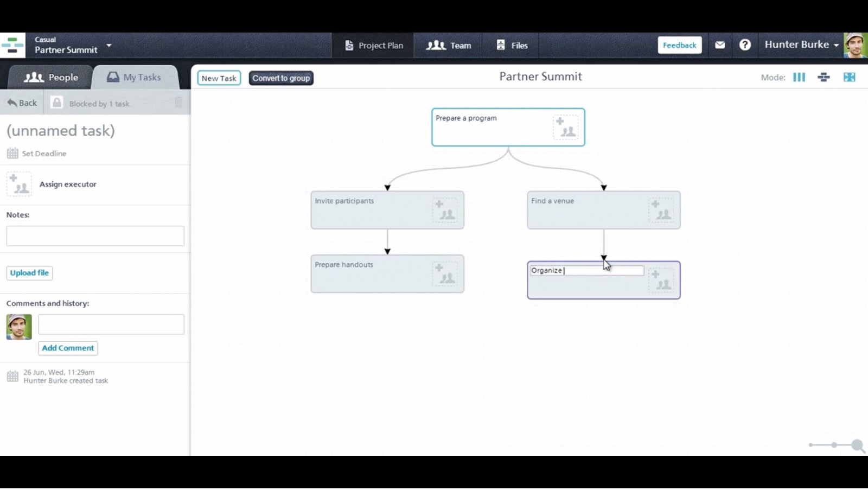This screenshot has width=868, height=497.
Task: Go to the Team tab
Action: [449, 46]
